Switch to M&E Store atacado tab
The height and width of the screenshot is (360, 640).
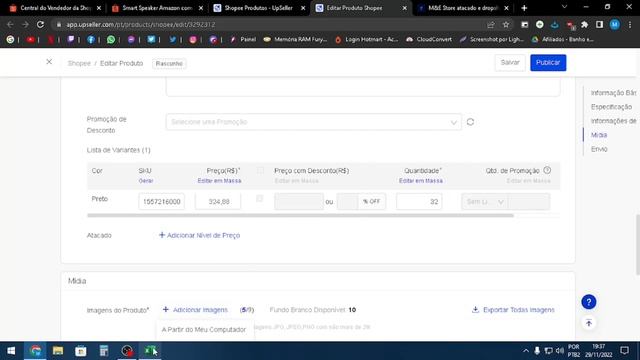(462, 8)
